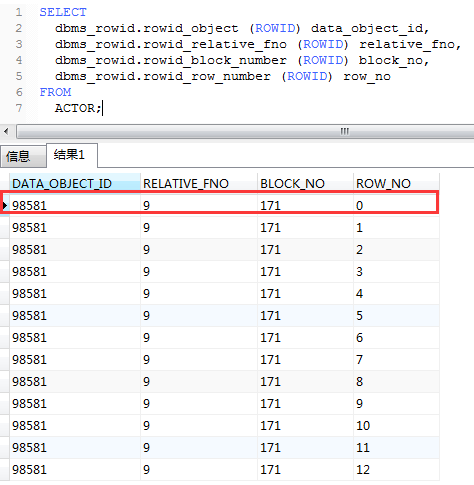Screen dimensions: 474x485
Task: Click RELATIVE_FNO 9 in ROW_NO 0 row
Action: click(199, 205)
